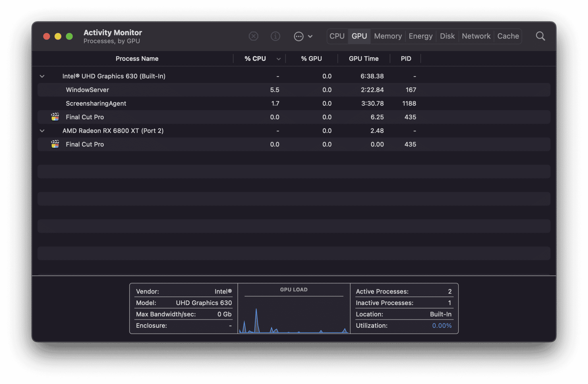Open the inspect process info icon
This screenshot has height=384, width=588.
275,36
